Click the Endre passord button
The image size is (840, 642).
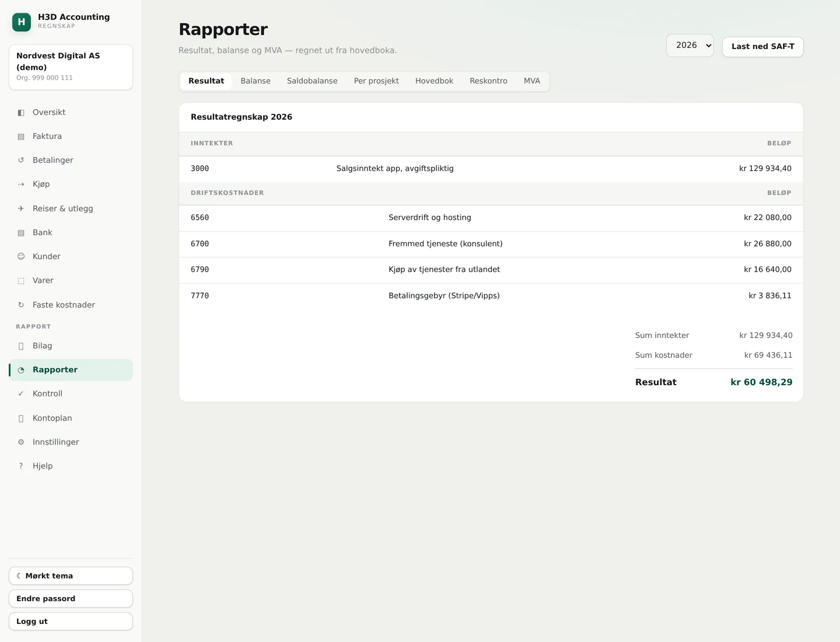(71, 598)
